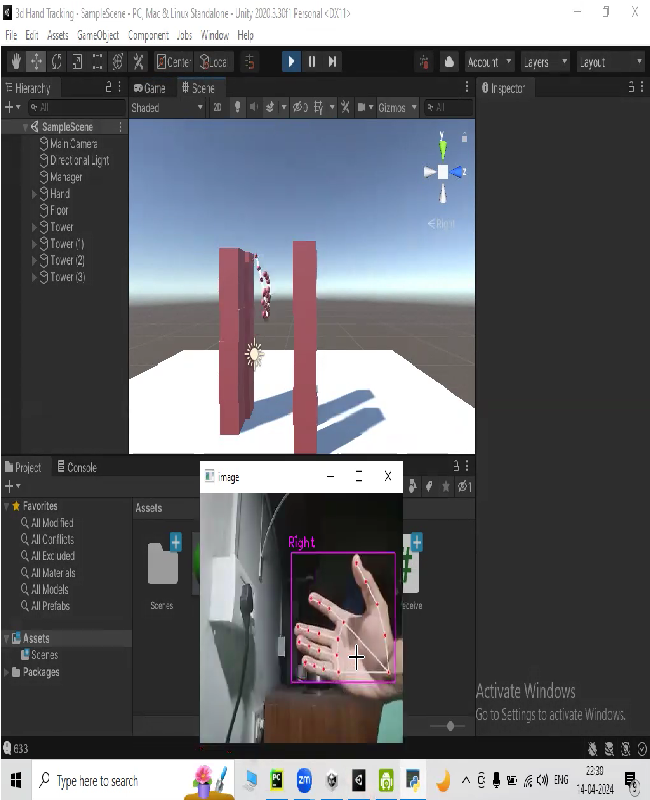Viewport: 650px width, 800px height.
Task: Switch to the Game tab
Action: click(150, 88)
